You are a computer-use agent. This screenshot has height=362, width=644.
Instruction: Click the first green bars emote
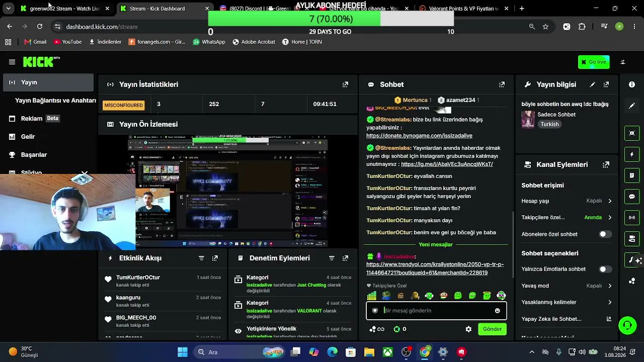(x=372, y=296)
